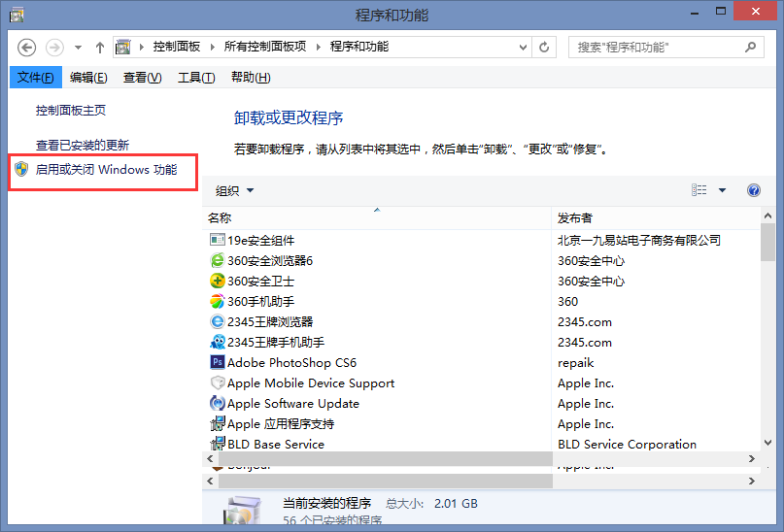Go up one folder level
Screen dimensions: 784x532
click(100, 48)
